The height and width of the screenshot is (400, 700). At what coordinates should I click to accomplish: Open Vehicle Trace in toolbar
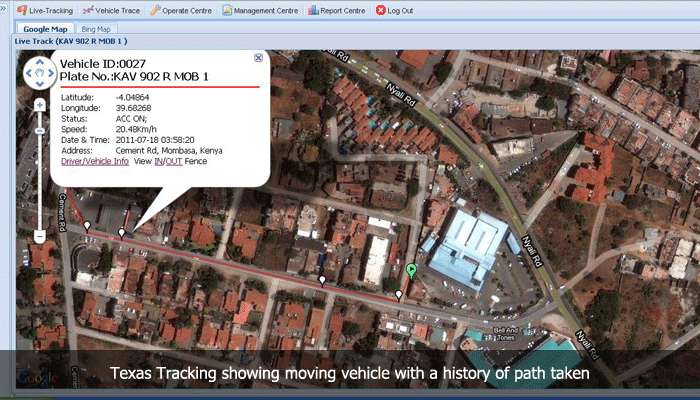(x=111, y=10)
